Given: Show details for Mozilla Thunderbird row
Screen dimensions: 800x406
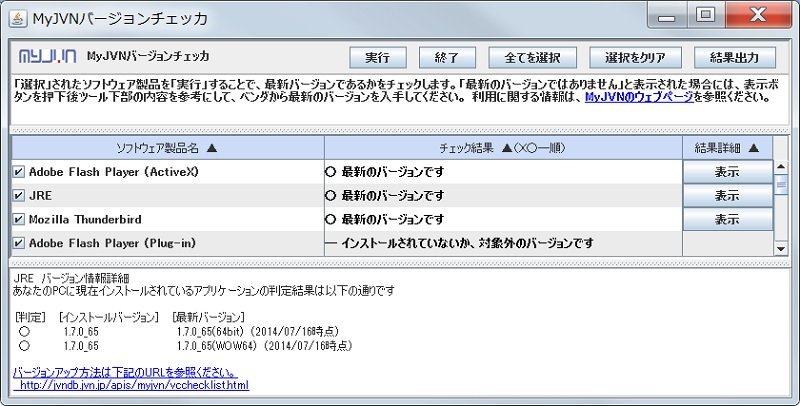Looking at the screenshot, I should (x=727, y=219).
